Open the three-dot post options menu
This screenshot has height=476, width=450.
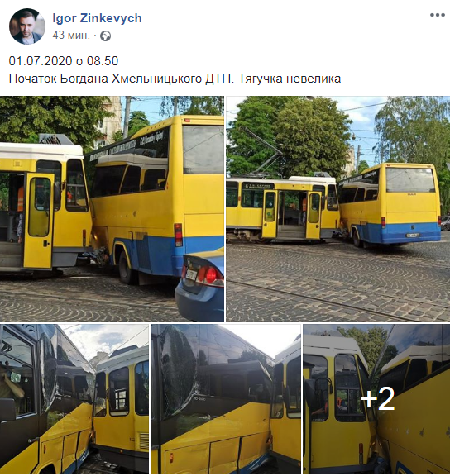(x=438, y=15)
